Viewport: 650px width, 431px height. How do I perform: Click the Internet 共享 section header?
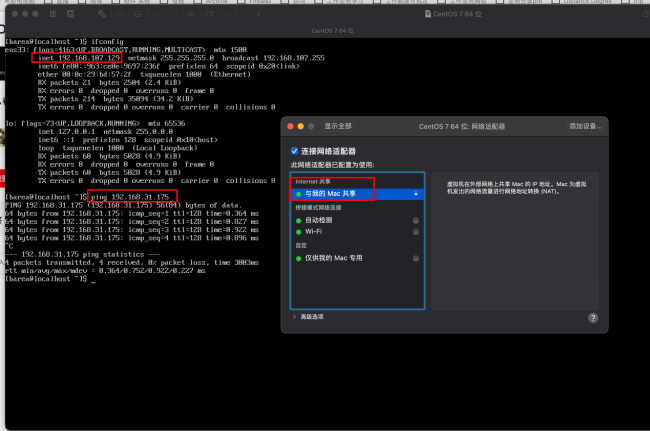click(313, 182)
